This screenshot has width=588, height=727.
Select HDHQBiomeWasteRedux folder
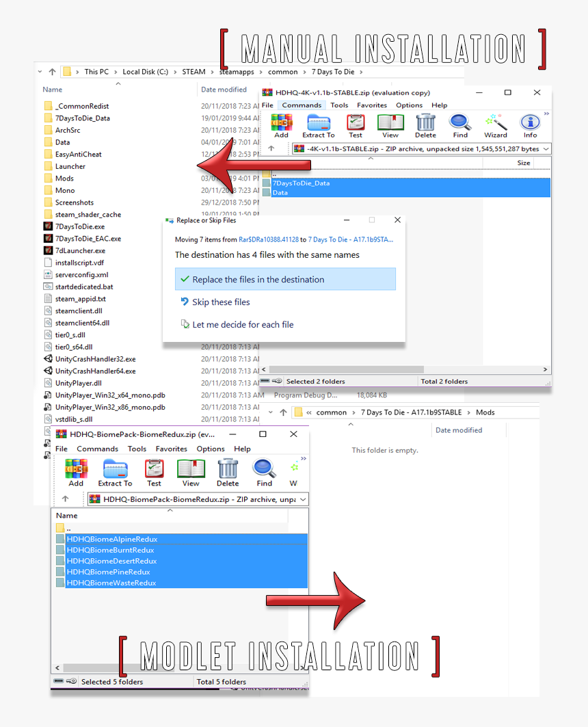182,583
